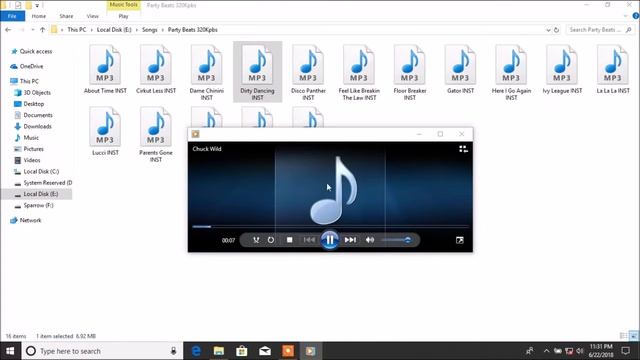Open the Play ribbon tab
Screen dimensions: 640x360
tap(123, 16)
